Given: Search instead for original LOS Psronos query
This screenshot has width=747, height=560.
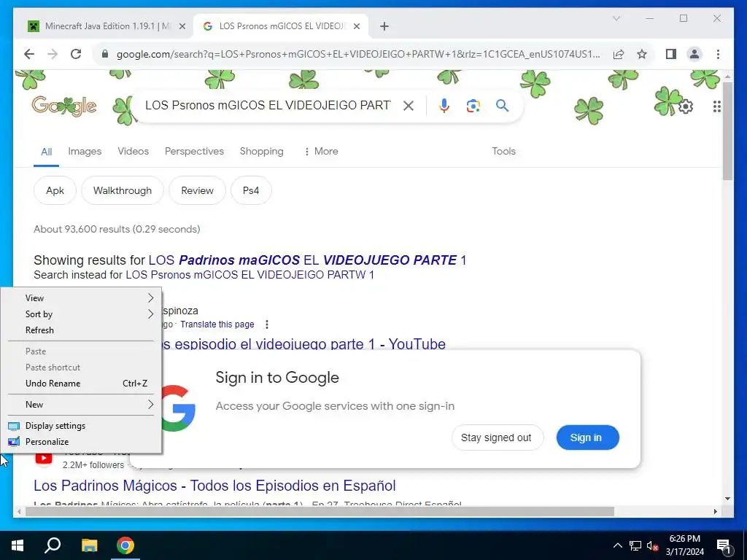Looking at the screenshot, I should pos(249,275).
